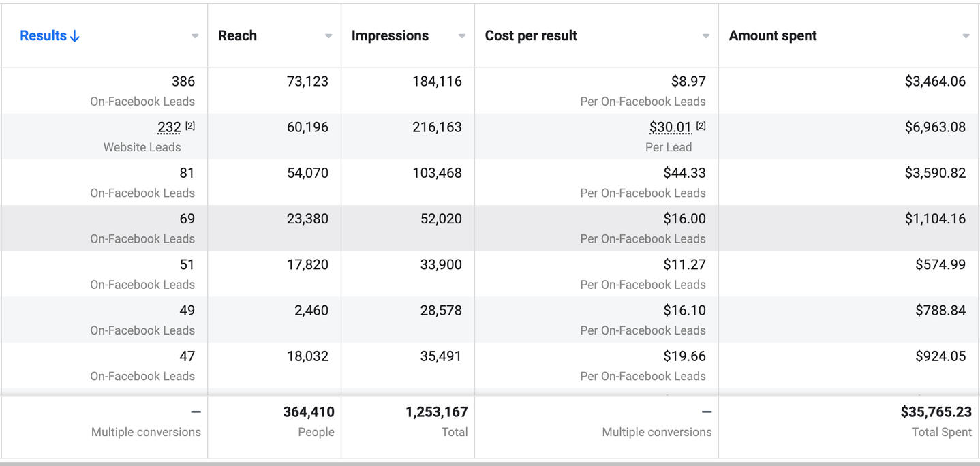Click the 232 Website Leads result link
Screen dimensions: 980x466
(x=169, y=127)
